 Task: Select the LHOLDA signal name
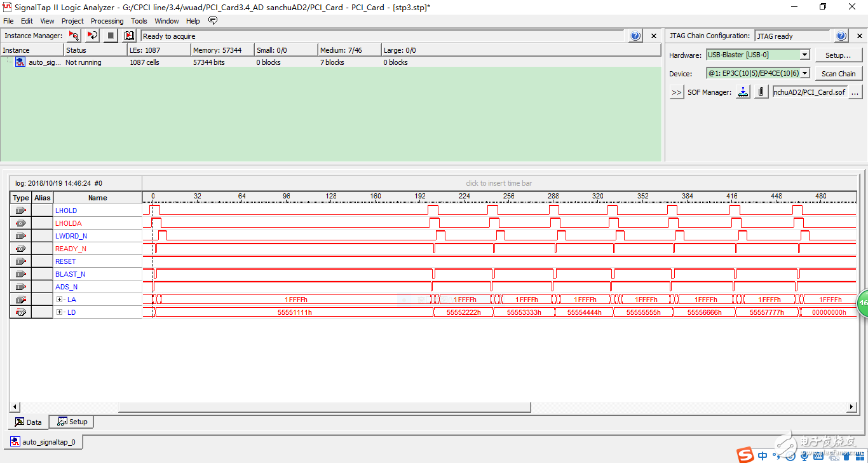[x=69, y=223]
